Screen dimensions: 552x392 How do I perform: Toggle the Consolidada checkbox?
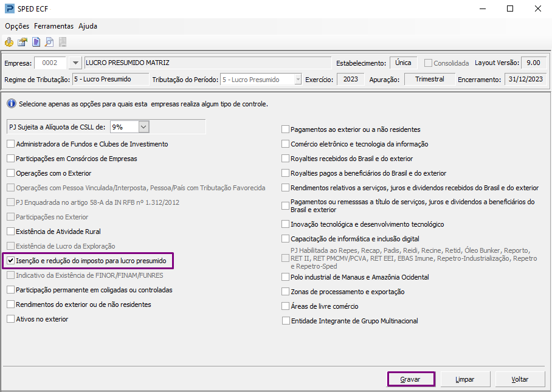point(428,63)
